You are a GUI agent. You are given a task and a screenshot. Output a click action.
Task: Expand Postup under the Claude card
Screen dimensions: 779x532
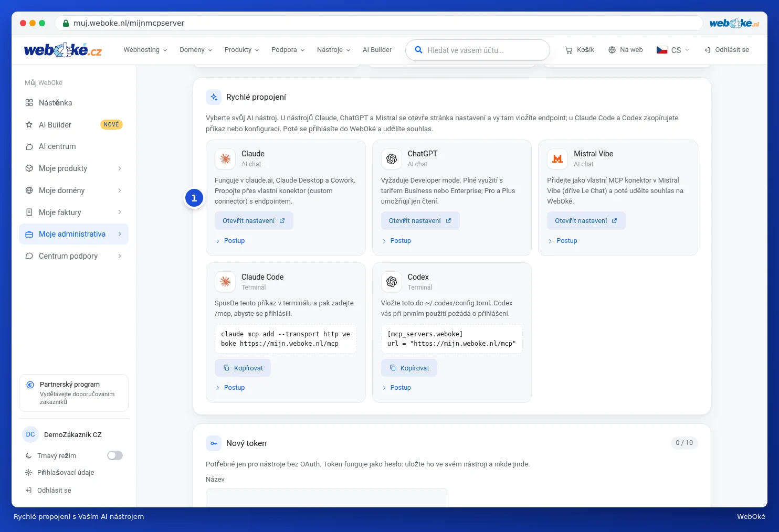pyautogui.click(x=230, y=241)
